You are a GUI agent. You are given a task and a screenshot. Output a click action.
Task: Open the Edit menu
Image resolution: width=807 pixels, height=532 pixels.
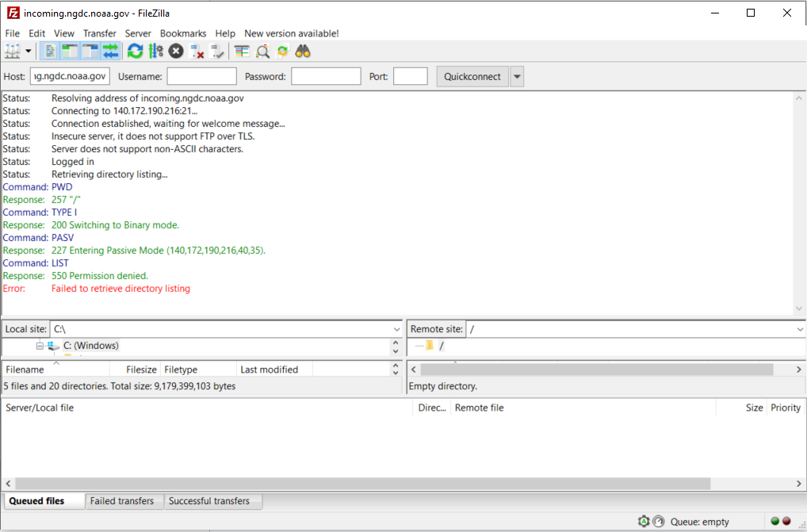36,33
